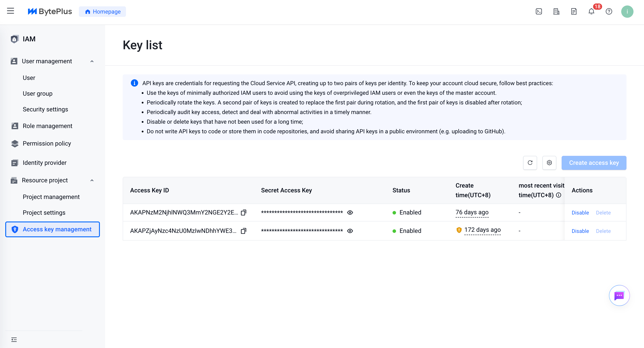Collapse the Resource project section
This screenshot has width=644, height=348.
tap(92, 180)
